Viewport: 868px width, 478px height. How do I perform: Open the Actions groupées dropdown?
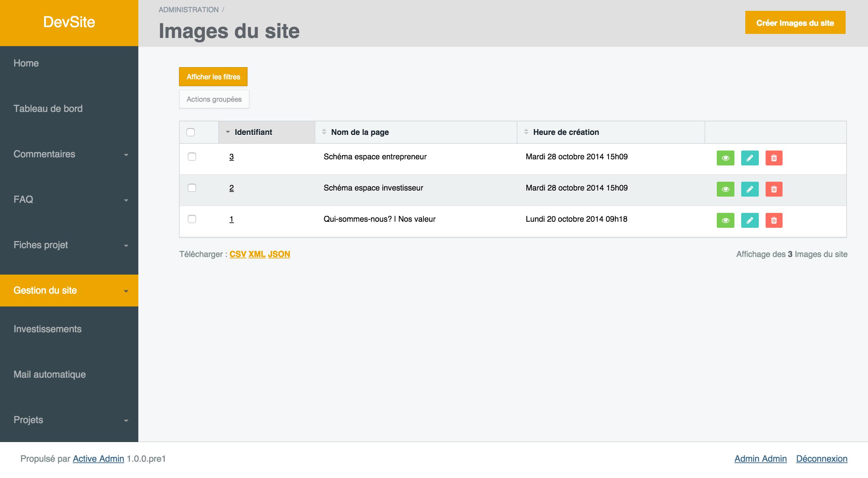[214, 99]
